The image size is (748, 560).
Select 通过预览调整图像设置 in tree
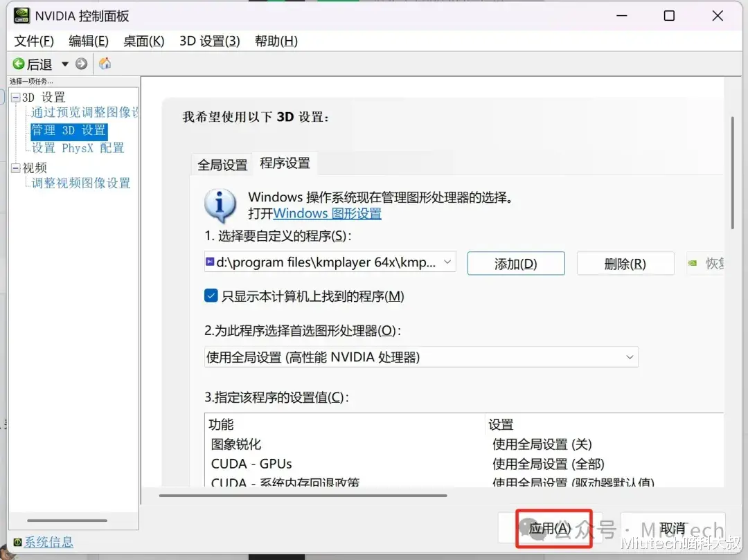(x=84, y=112)
